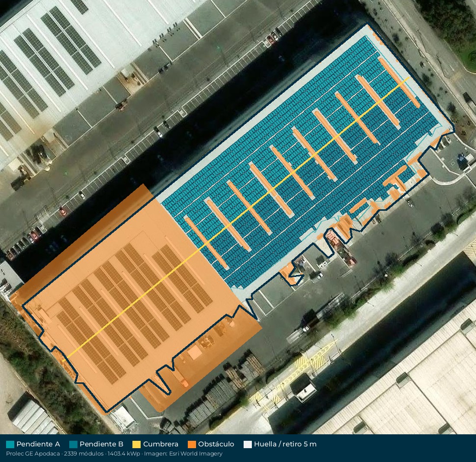Click the Pendiente A teal legend swatch
The image size is (476, 462).
pos(10,444)
